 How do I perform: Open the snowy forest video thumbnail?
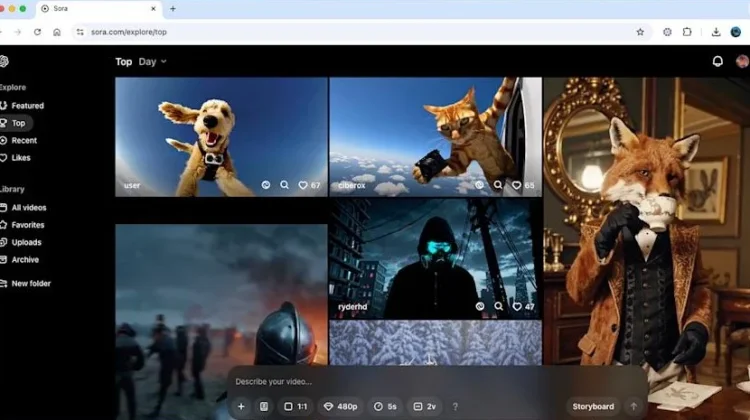(436, 343)
